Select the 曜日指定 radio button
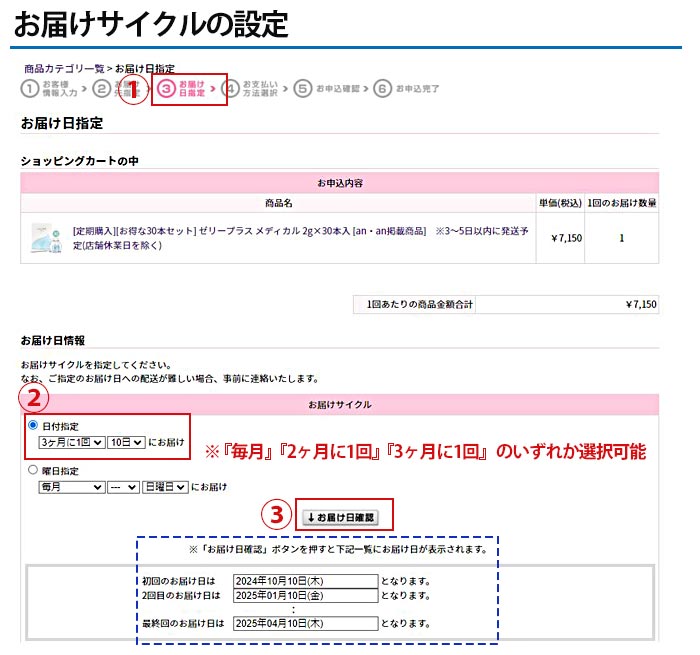This screenshot has height=655, width=700. [x=33, y=469]
